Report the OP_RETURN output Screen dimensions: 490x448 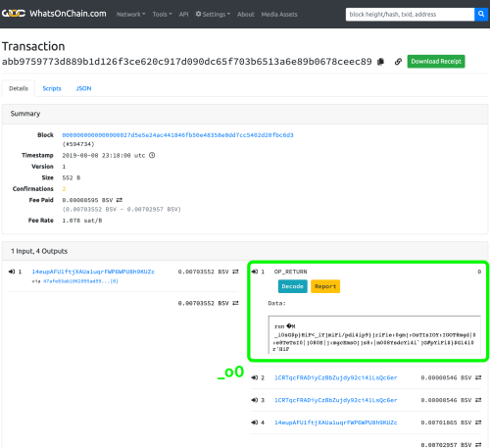click(x=325, y=286)
